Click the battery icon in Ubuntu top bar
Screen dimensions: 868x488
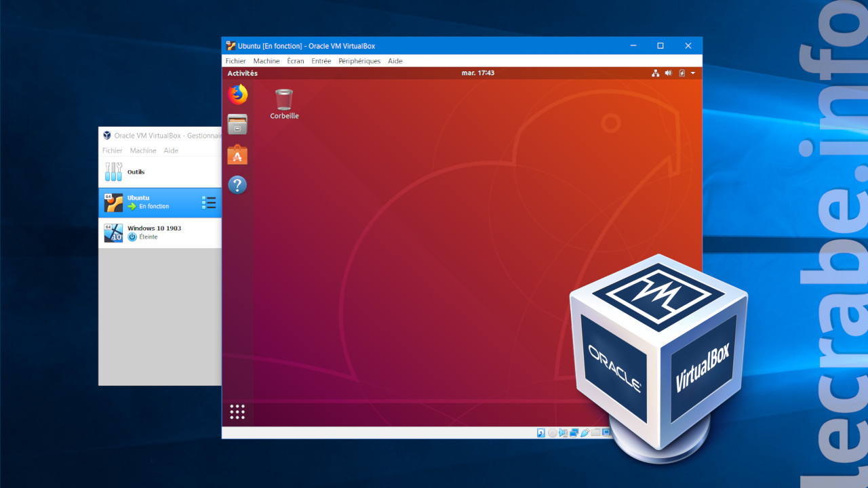[682, 73]
